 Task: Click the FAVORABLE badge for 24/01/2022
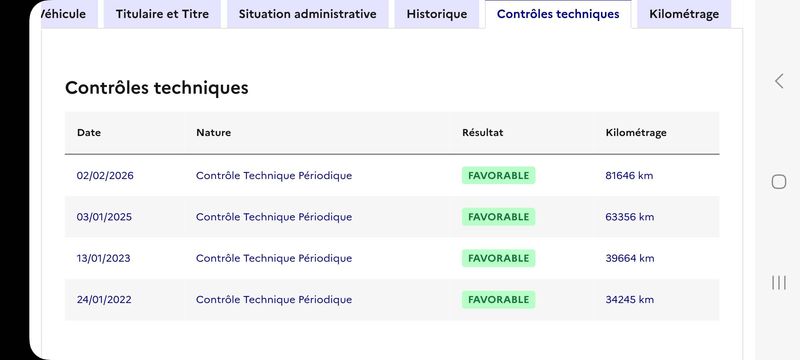498,299
